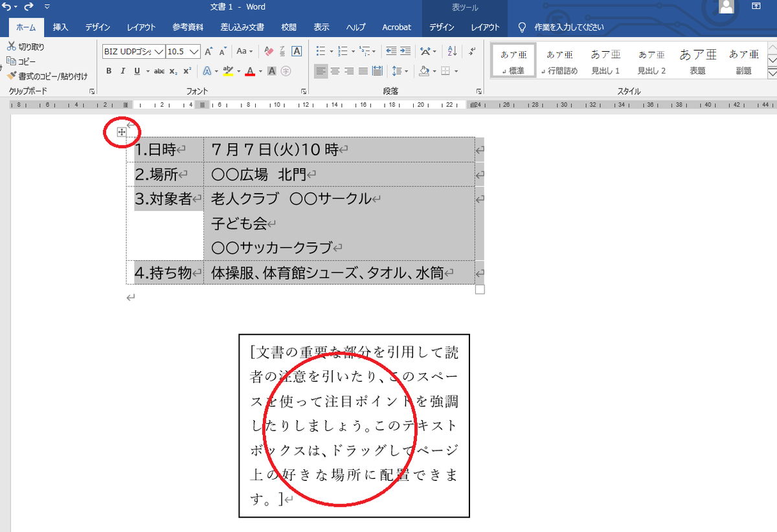The image size is (777, 532).
Task: Click the Undo arrow in the title bar
Action: click(x=7, y=6)
